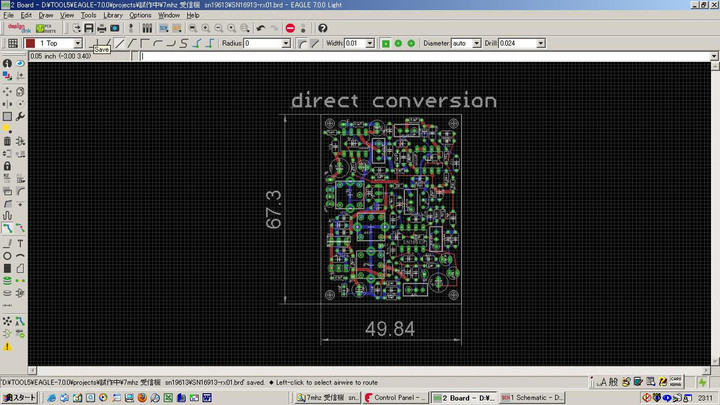Open the Library menu

pos(113,16)
